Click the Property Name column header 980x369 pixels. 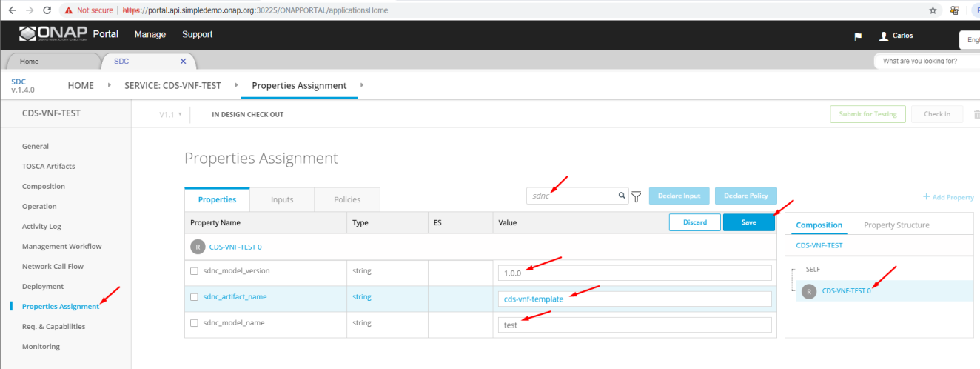coord(215,222)
